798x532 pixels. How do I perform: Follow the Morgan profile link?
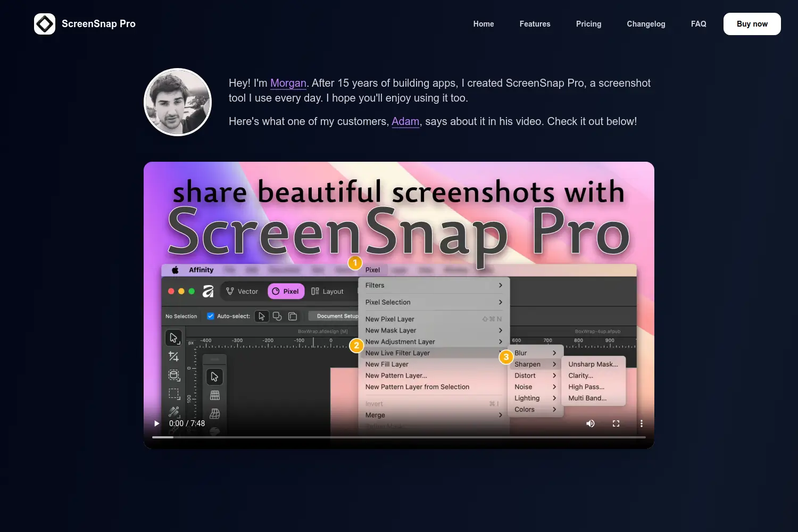tap(288, 83)
